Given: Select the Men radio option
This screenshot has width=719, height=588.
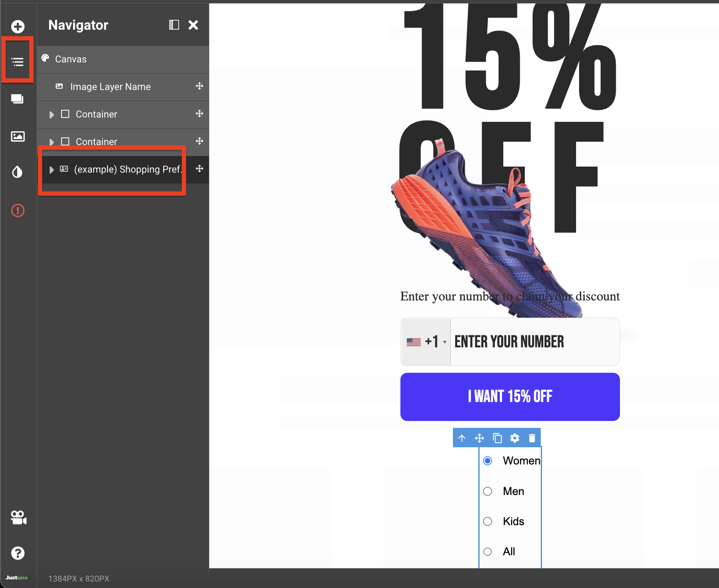Looking at the screenshot, I should [488, 491].
